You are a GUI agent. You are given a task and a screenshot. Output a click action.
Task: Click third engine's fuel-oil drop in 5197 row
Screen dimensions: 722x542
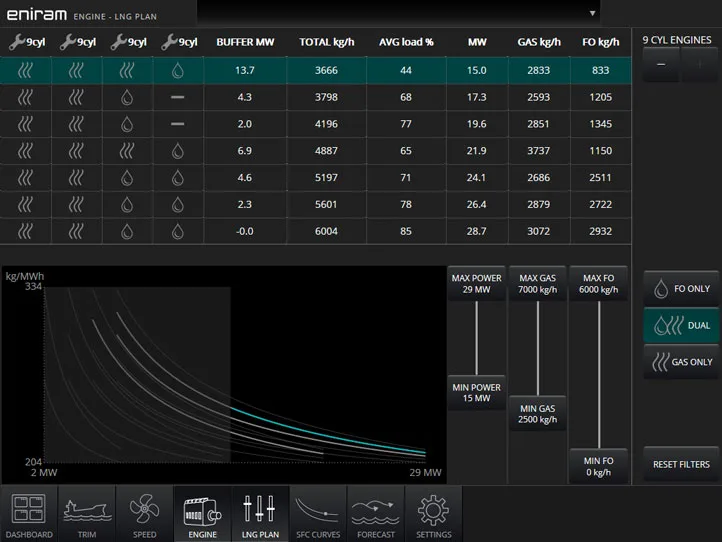pyautogui.click(x=127, y=178)
